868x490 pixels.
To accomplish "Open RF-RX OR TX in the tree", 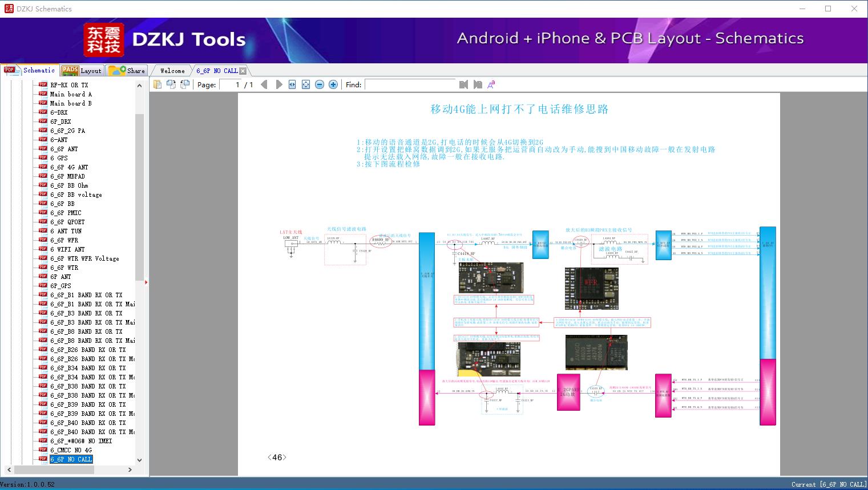I will point(69,85).
